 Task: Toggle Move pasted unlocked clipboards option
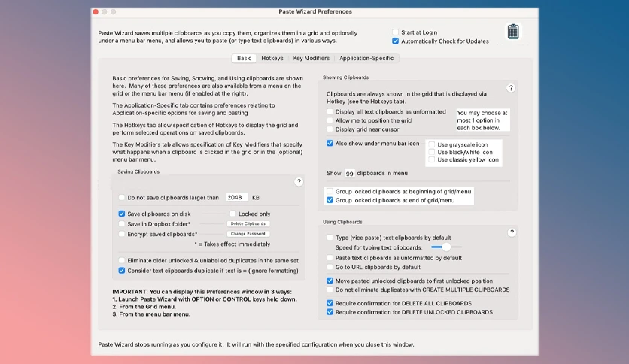(330, 281)
